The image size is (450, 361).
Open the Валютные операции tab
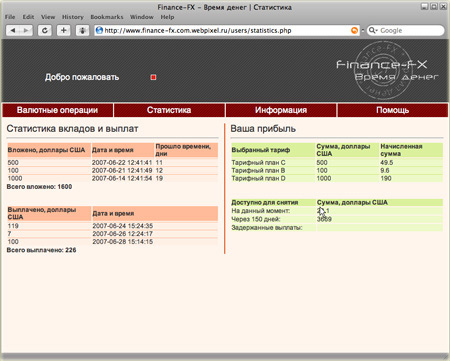click(57, 110)
